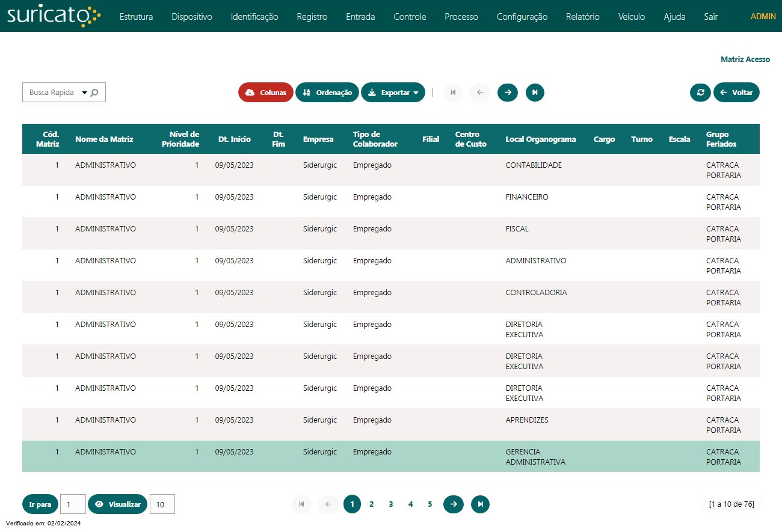Viewport: 782px width, 532px height.
Task: Open the Processo menu
Action: pos(461,17)
